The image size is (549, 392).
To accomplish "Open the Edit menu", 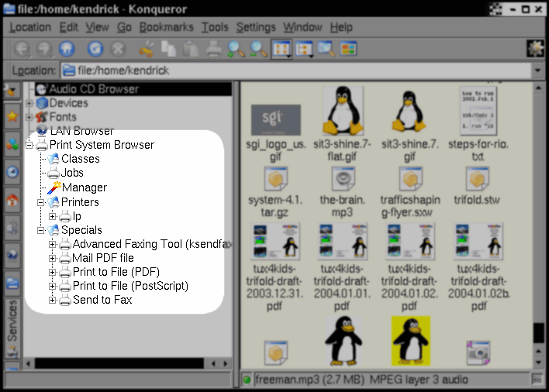I will point(68,27).
